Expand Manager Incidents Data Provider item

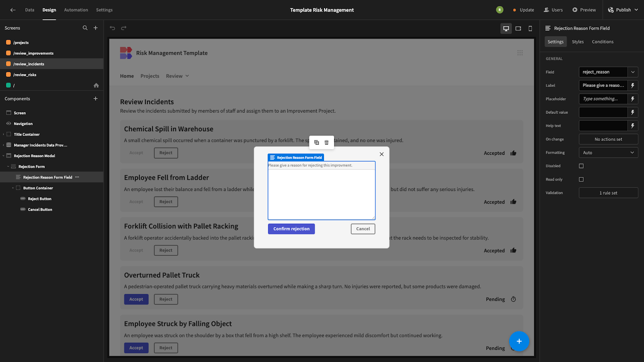(4, 145)
